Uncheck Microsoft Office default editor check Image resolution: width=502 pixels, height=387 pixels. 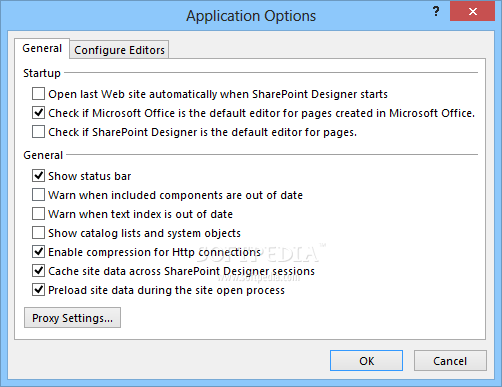(38, 113)
